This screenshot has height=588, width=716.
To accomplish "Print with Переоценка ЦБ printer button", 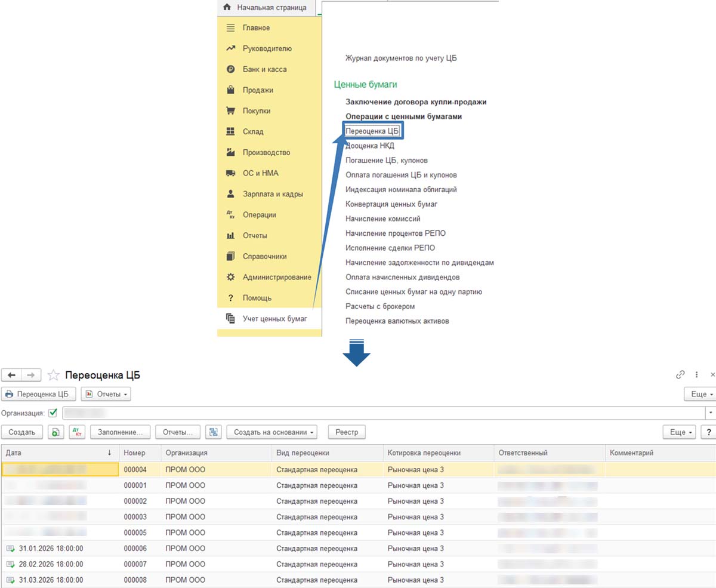I will (x=39, y=394).
